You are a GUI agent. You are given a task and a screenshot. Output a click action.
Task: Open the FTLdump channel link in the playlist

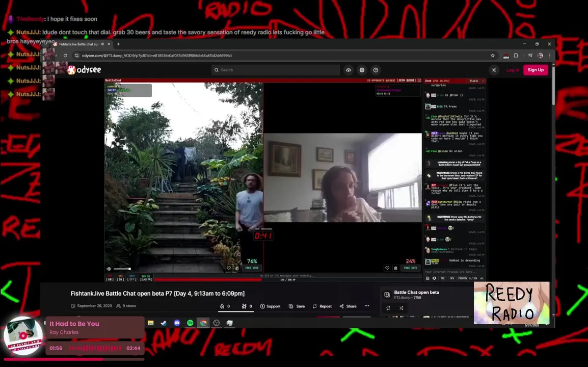click(402, 298)
